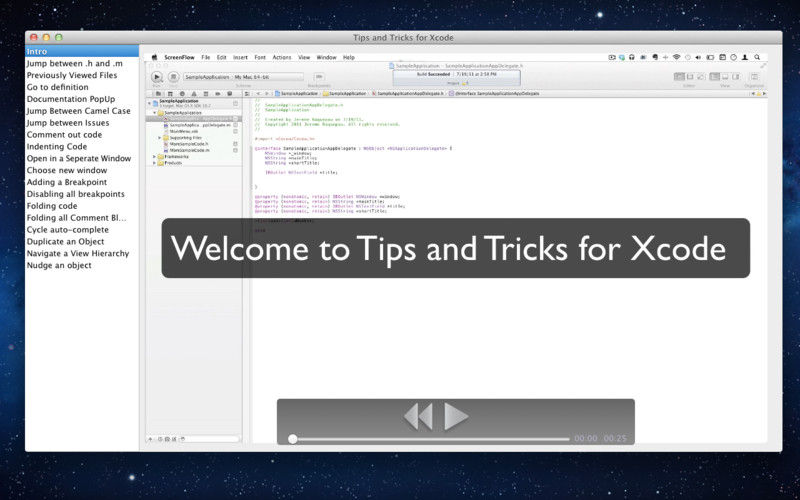Click the jump bar forward arrow
The image size is (800, 500).
267,94
